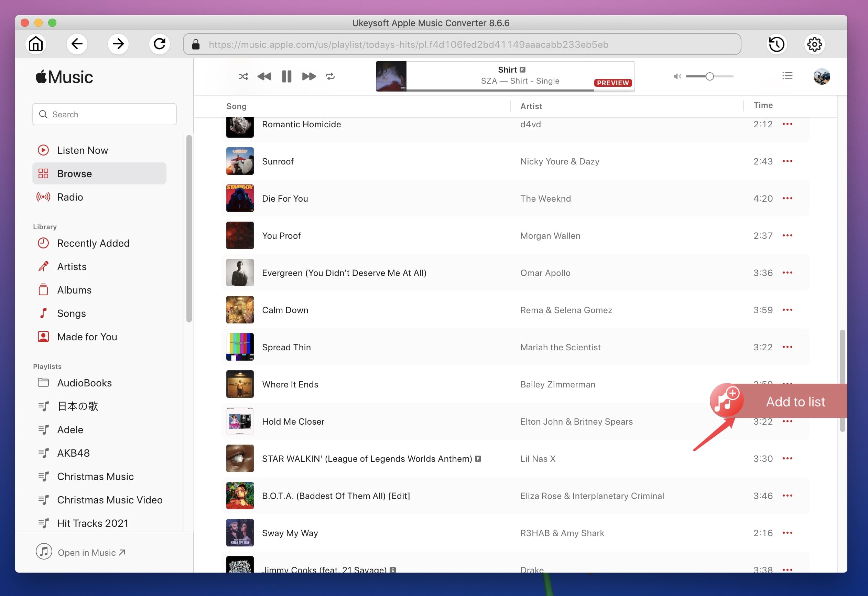The image size is (868, 596).
Task: Expand options for Romantic Homicide track
Action: coord(787,124)
